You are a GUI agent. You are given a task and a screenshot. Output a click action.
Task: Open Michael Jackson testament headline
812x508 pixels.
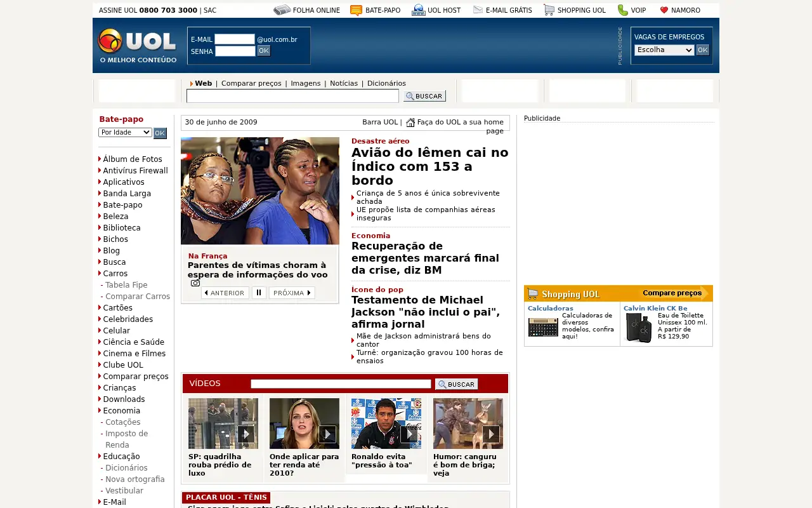(x=426, y=312)
